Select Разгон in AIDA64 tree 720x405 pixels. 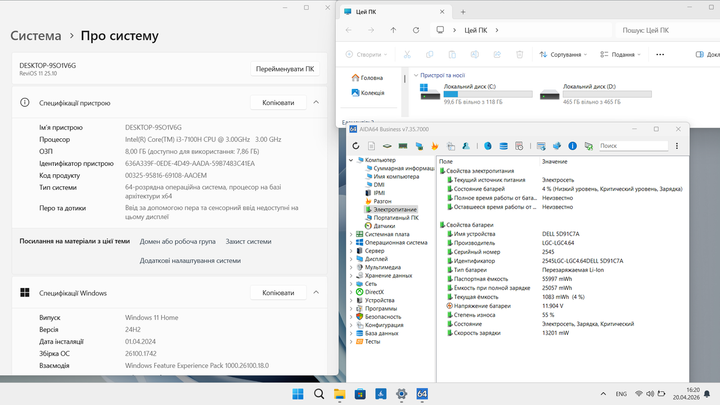tap(378, 201)
